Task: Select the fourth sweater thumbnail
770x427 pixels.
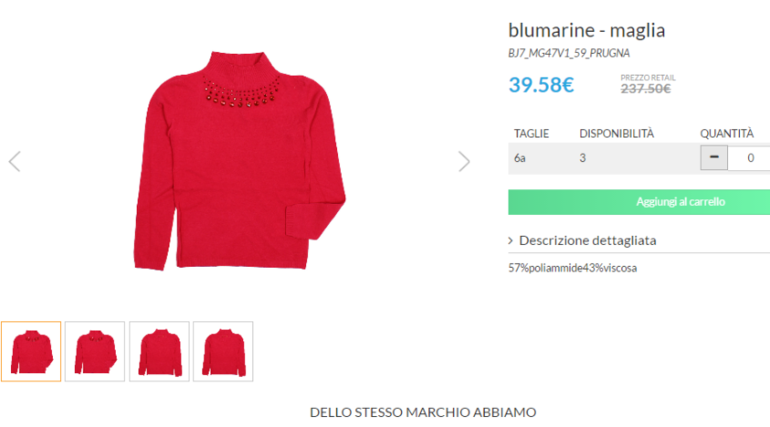Action: pos(223,351)
